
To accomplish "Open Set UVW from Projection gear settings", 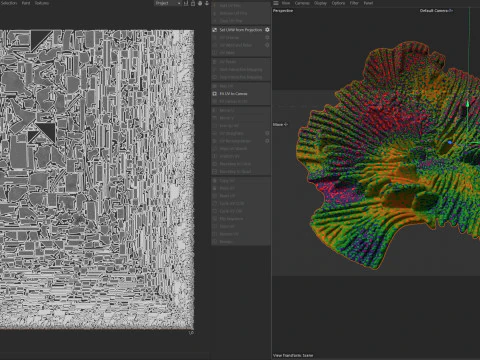I will 267,30.
